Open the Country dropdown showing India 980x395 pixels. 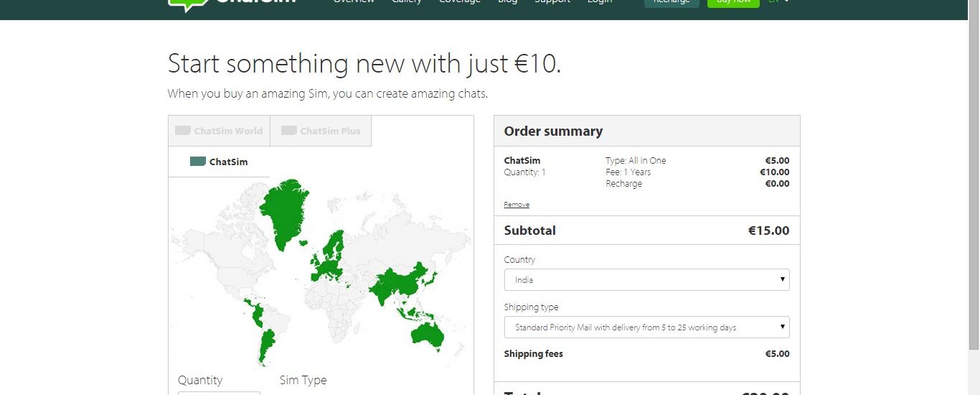click(x=646, y=280)
